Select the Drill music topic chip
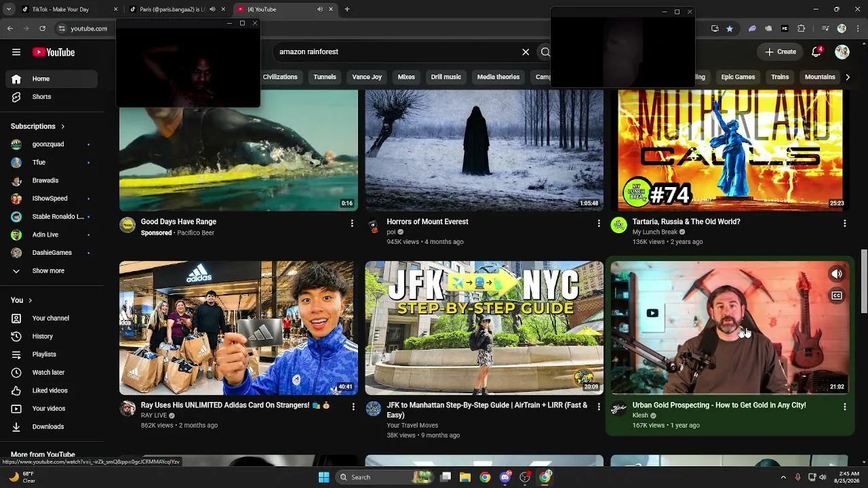The image size is (868, 488). (x=446, y=77)
